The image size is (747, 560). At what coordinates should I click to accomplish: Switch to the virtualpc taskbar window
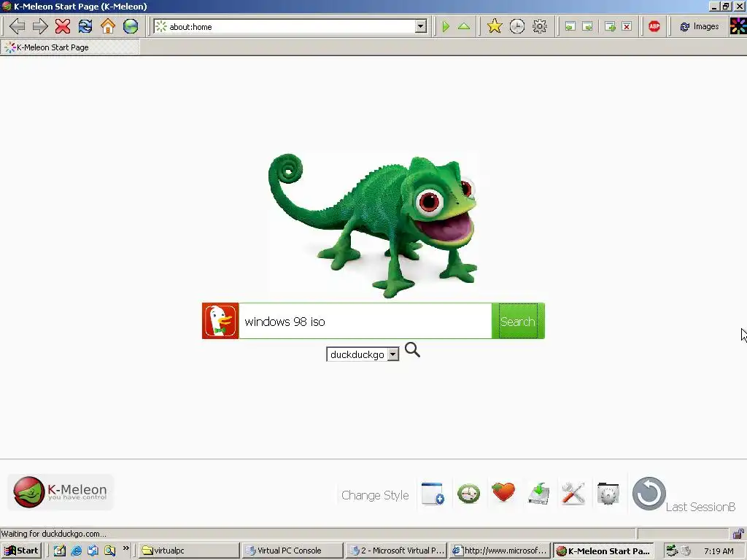point(187,551)
